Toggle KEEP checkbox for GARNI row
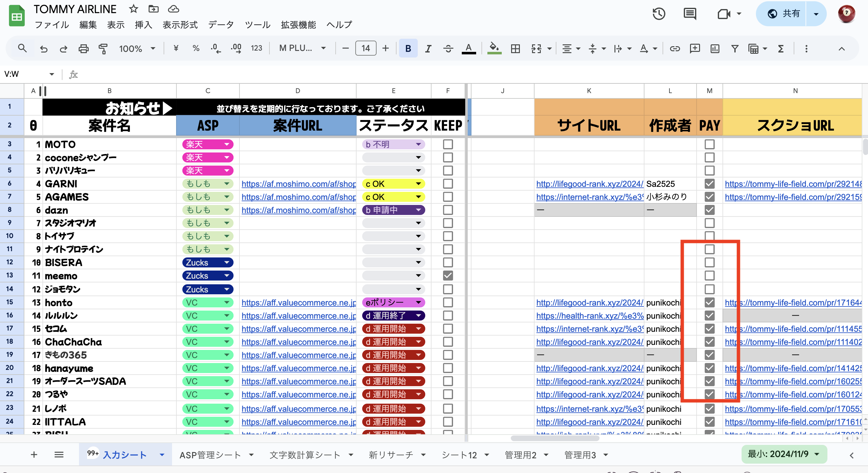The width and height of the screenshot is (868, 473). 448,184
